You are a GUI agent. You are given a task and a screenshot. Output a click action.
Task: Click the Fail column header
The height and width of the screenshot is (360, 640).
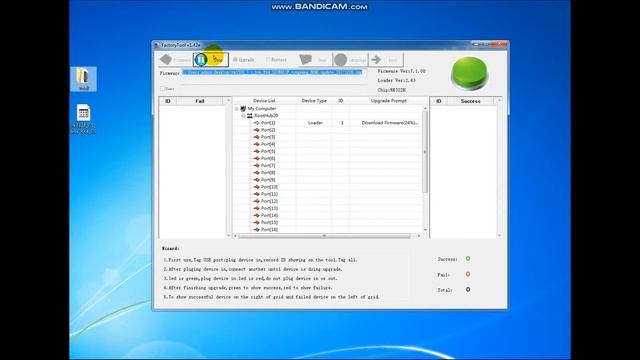pyautogui.click(x=200, y=101)
